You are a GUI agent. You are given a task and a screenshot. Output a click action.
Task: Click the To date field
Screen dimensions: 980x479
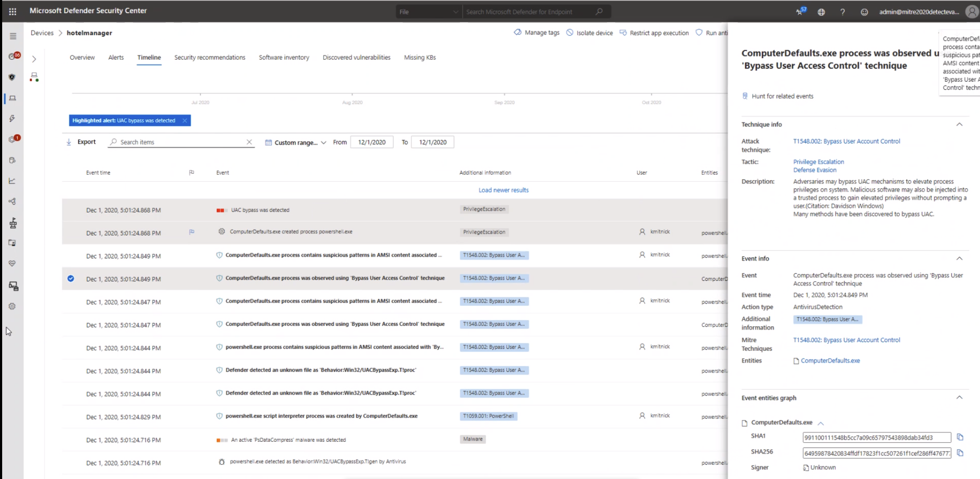433,142
